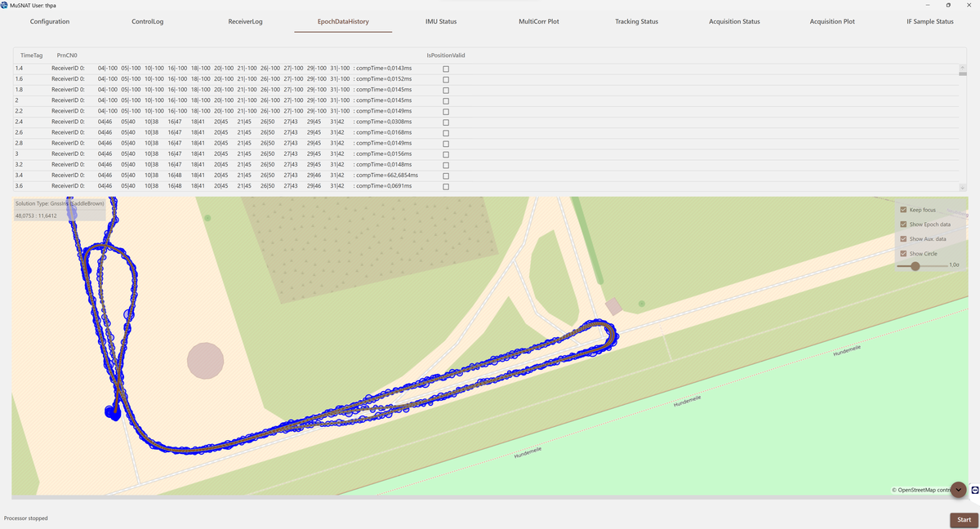Click the epoch table scroll-down arrow
Image resolution: width=980 pixels, height=529 pixels.
963,188
